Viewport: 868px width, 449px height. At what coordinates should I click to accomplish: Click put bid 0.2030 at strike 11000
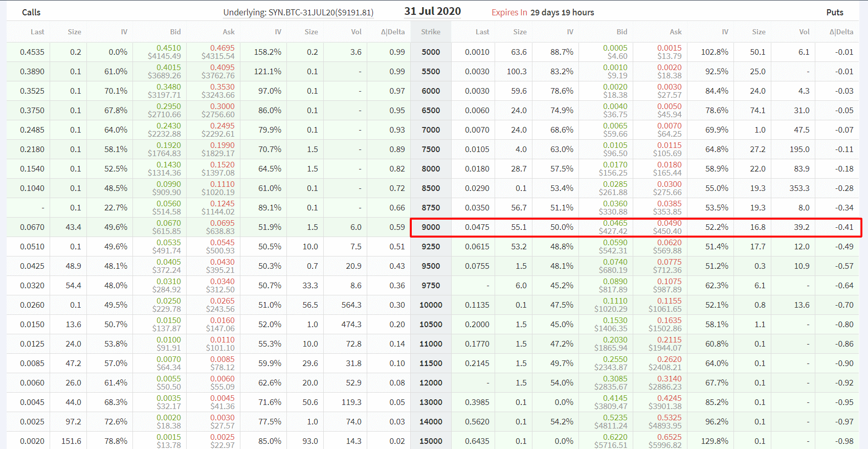(615, 340)
